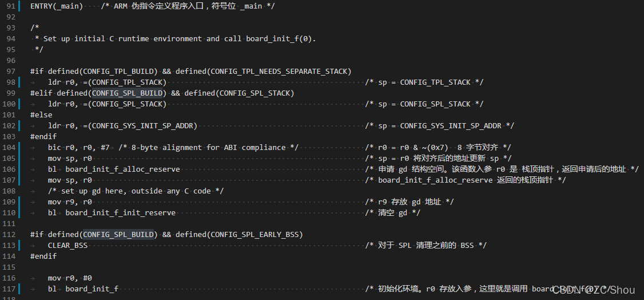The height and width of the screenshot is (300, 644).
Task: Click "board_init_f(0)." in the line 94 comment
Action: tap(281, 38)
